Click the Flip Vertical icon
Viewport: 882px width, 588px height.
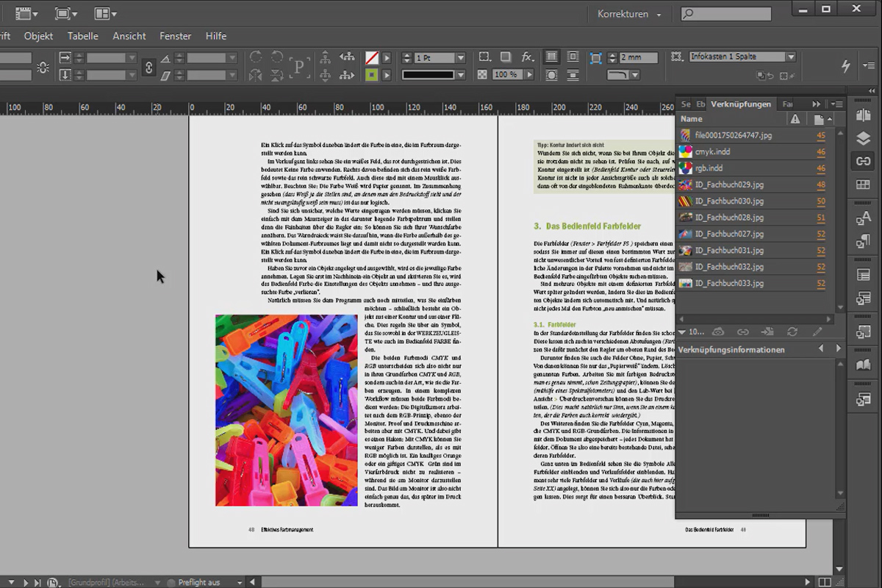click(x=277, y=75)
